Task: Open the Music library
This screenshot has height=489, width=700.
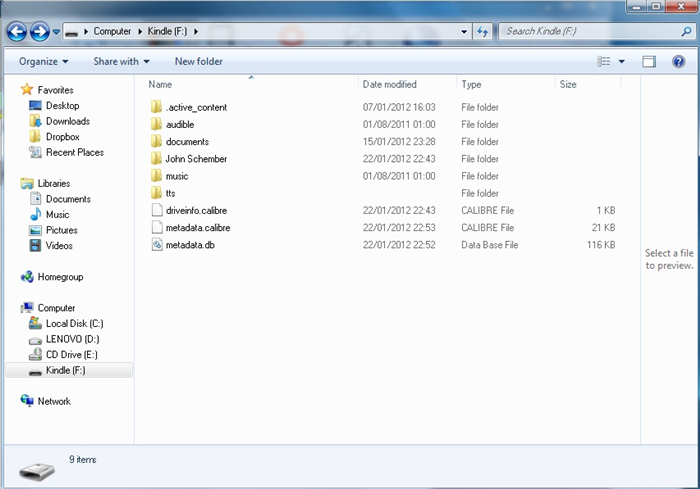Action: point(58,214)
